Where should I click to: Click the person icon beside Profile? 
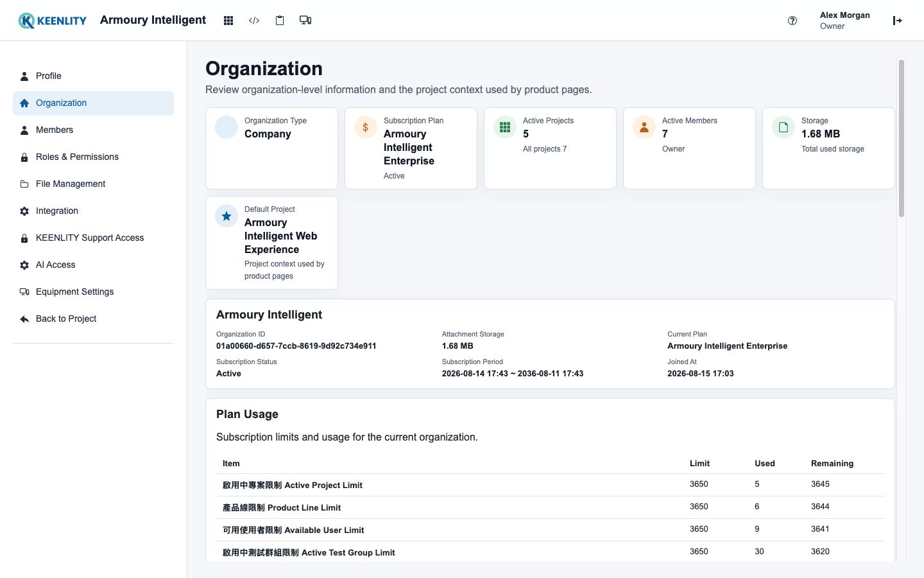pyautogui.click(x=24, y=76)
